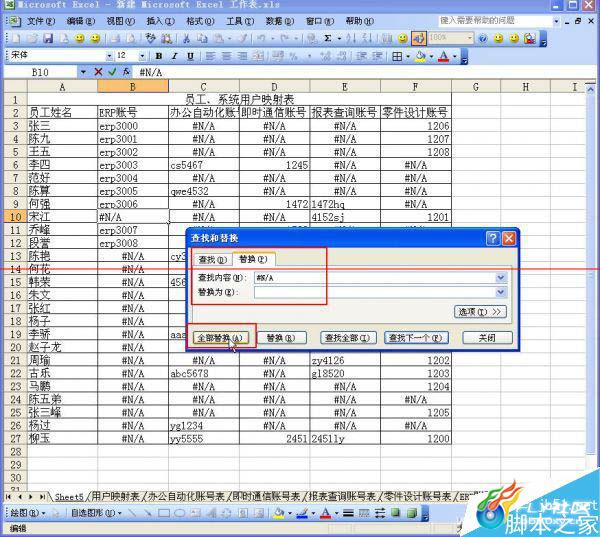Select column B header
This screenshot has height=537, width=600.
coord(133,87)
